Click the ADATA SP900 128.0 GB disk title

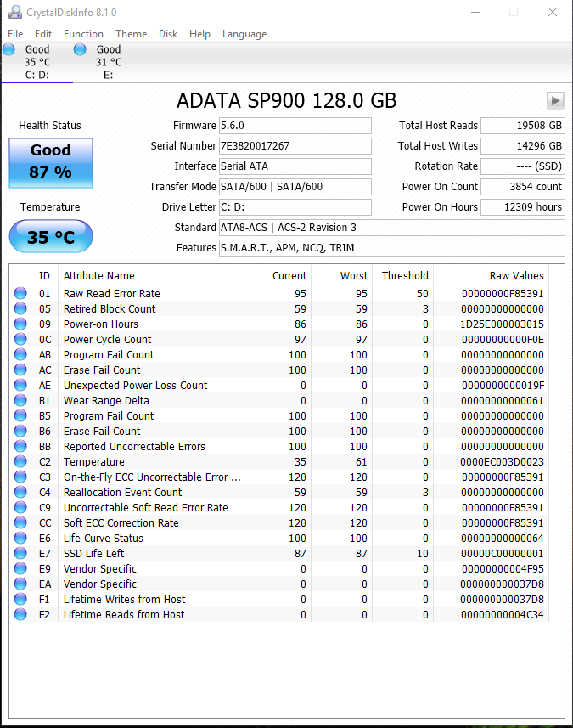click(x=287, y=101)
